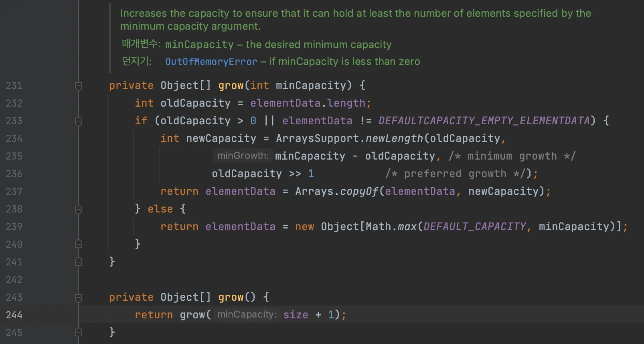Click the grow call on line 244
The width and height of the screenshot is (644, 344).
tap(192, 315)
